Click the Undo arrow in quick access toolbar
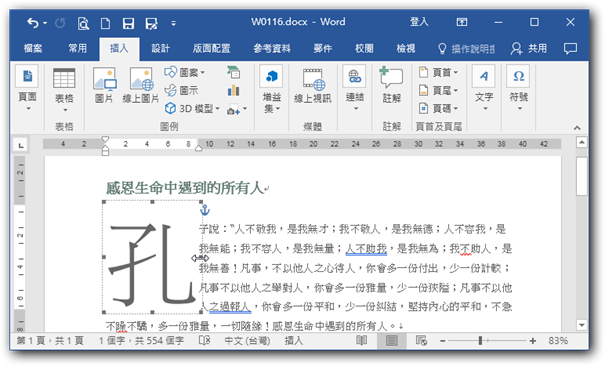The image size is (605, 366). click(x=32, y=23)
